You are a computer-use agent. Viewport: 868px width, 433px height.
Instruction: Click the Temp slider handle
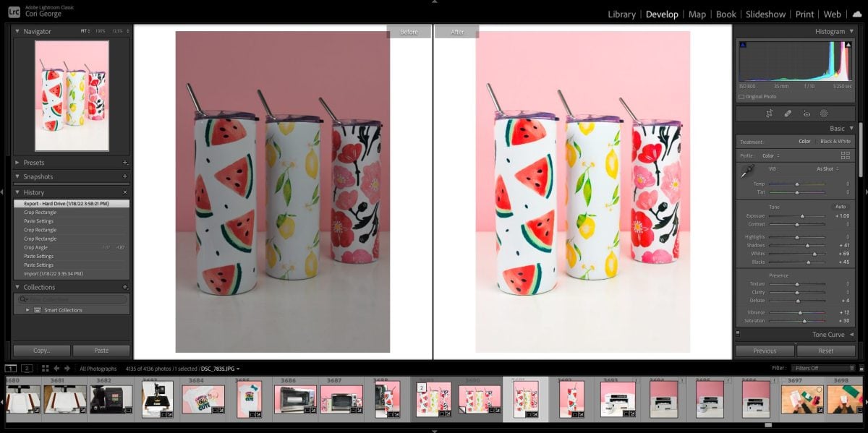[797, 184]
